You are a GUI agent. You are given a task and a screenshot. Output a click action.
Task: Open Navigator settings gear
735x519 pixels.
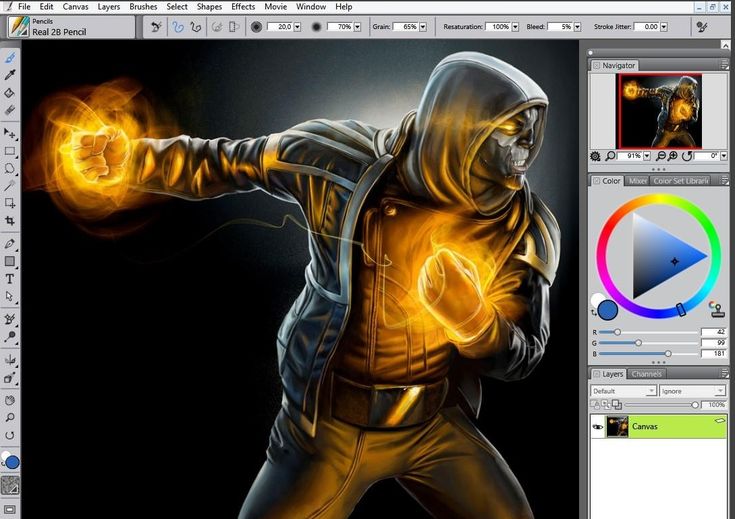pos(595,156)
